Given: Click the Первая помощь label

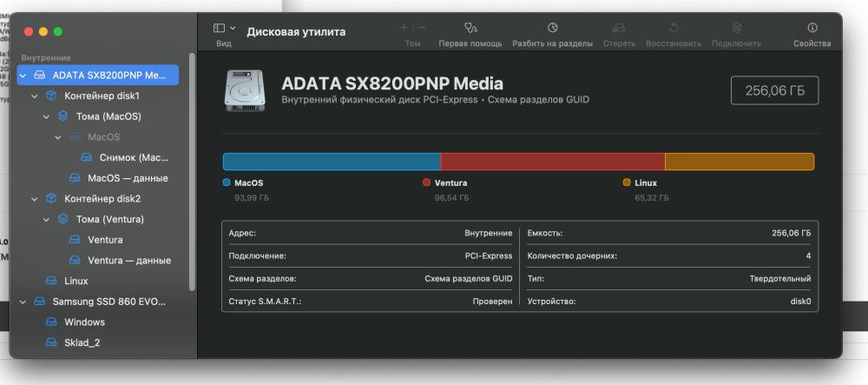Looking at the screenshot, I should click(470, 43).
